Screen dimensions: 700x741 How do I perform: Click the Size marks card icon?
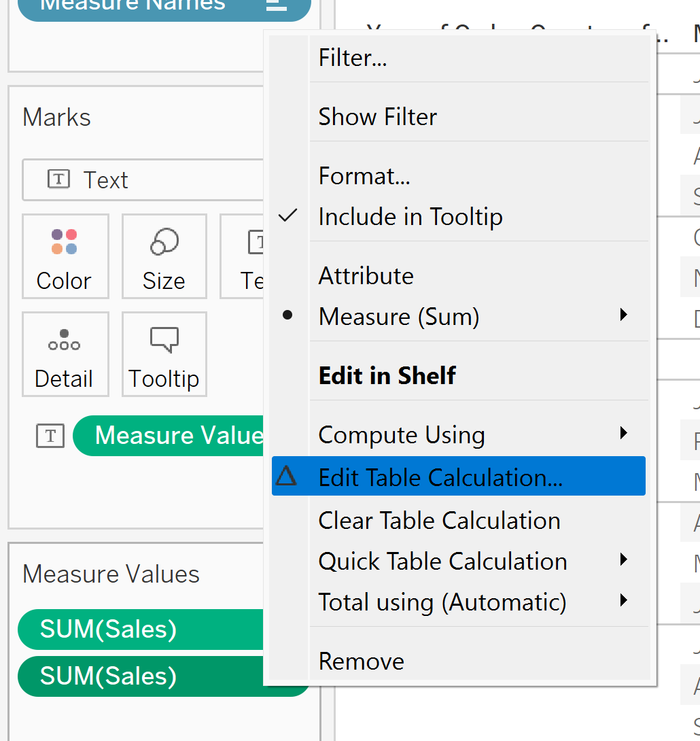point(164,242)
